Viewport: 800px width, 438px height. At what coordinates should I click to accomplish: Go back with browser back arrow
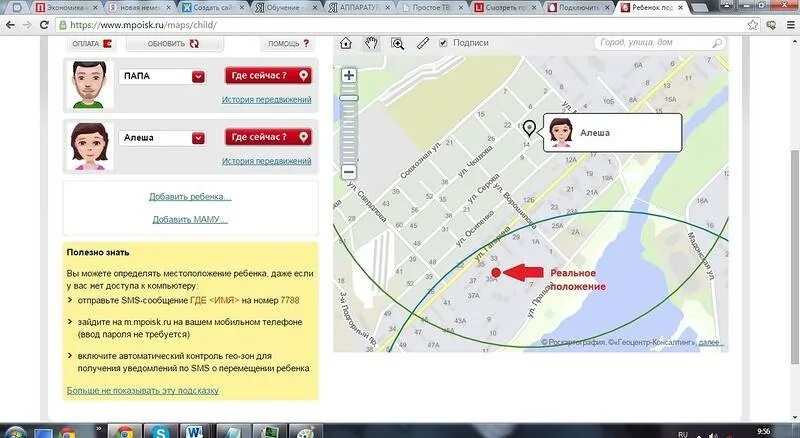pyautogui.click(x=10, y=25)
